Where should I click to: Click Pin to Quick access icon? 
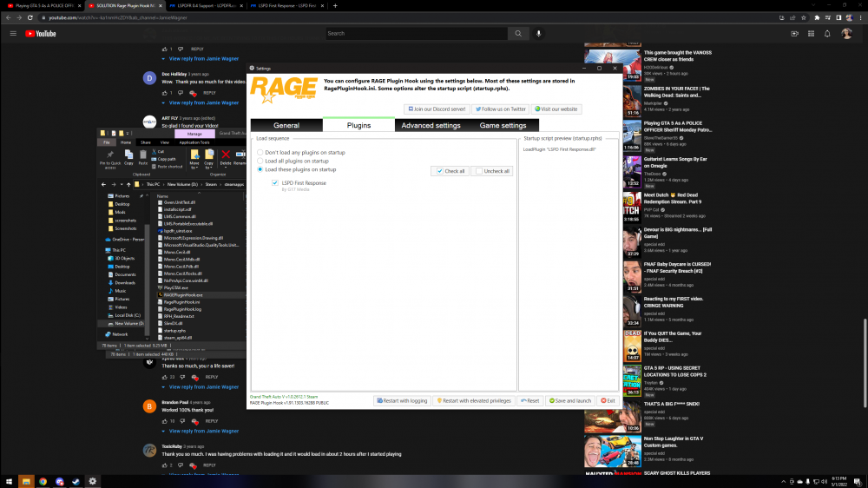click(x=110, y=158)
